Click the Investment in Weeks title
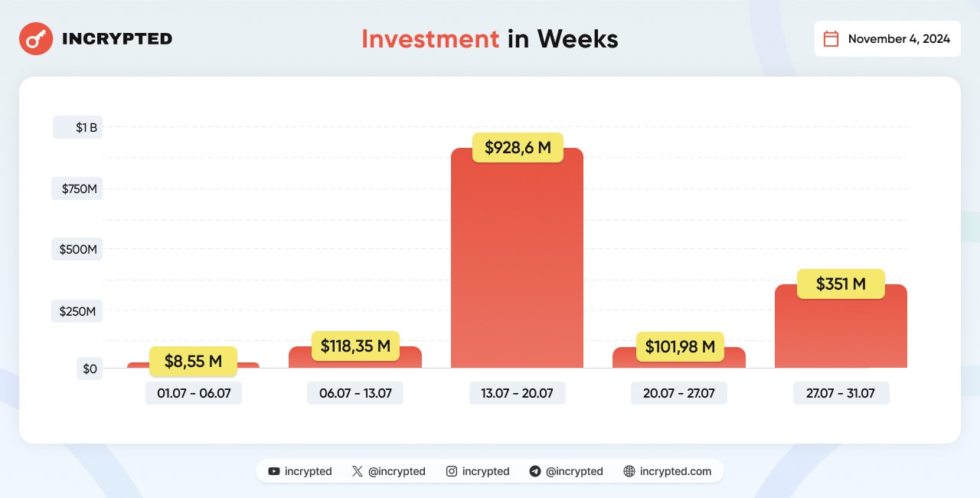The image size is (980, 498). [489, 39]
